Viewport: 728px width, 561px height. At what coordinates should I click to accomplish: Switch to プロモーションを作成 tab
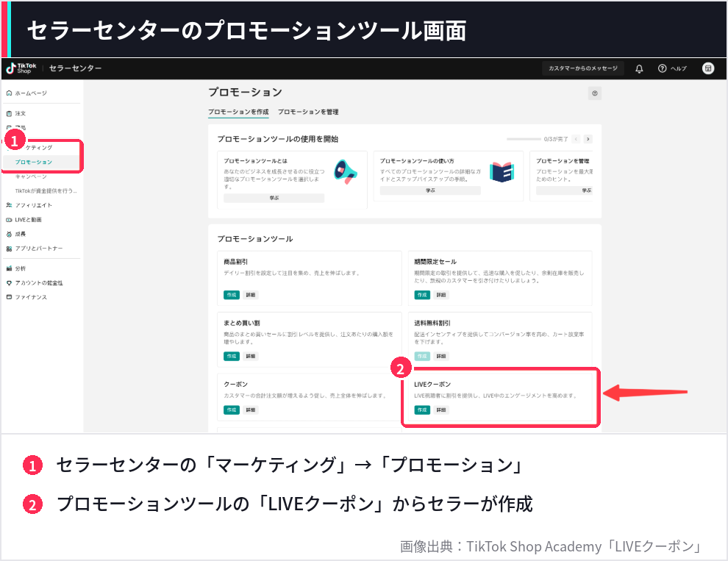click(238, 112)
